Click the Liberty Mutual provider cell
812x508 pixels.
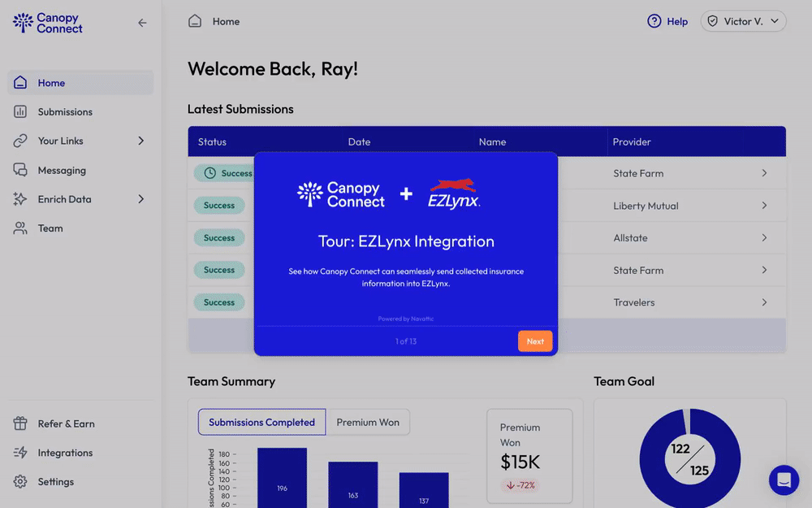tap(646, 206)
